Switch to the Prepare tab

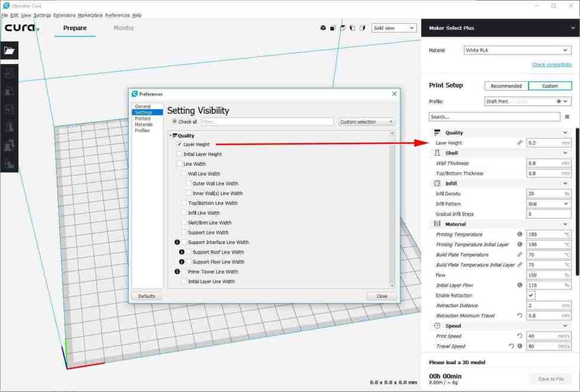[x=75, y=28]
